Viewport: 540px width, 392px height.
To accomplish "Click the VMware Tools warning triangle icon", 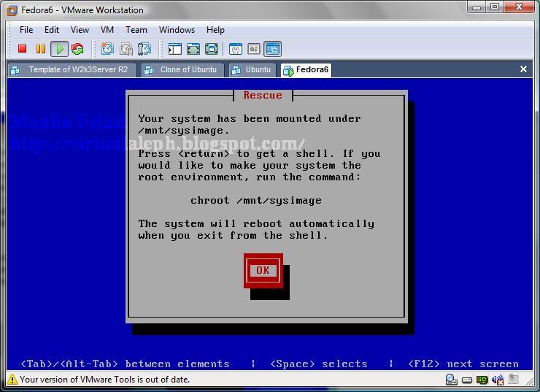I will click(12, 380).
